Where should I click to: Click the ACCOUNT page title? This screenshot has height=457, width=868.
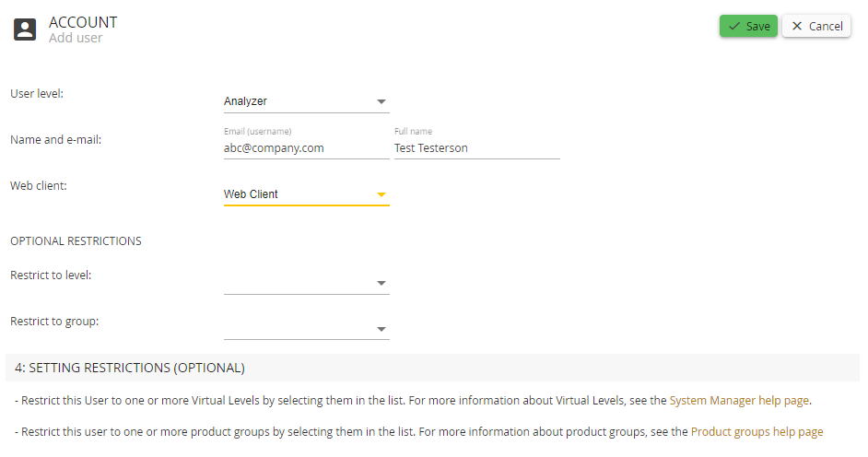(83, 22)
